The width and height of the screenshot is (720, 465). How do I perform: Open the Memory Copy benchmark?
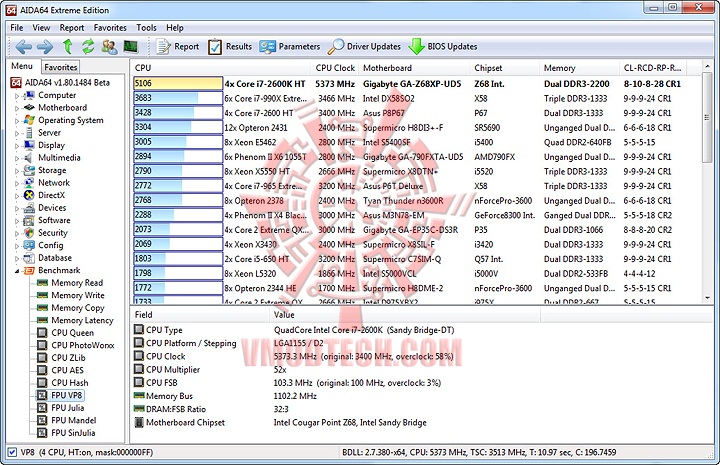tap(78, 308)
